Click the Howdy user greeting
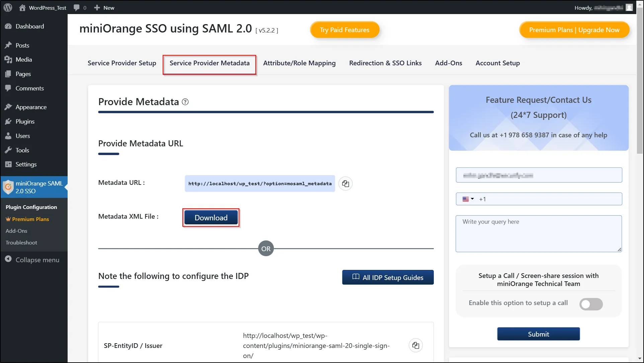Screen dimensions: 644x363 tap(598, 8)
